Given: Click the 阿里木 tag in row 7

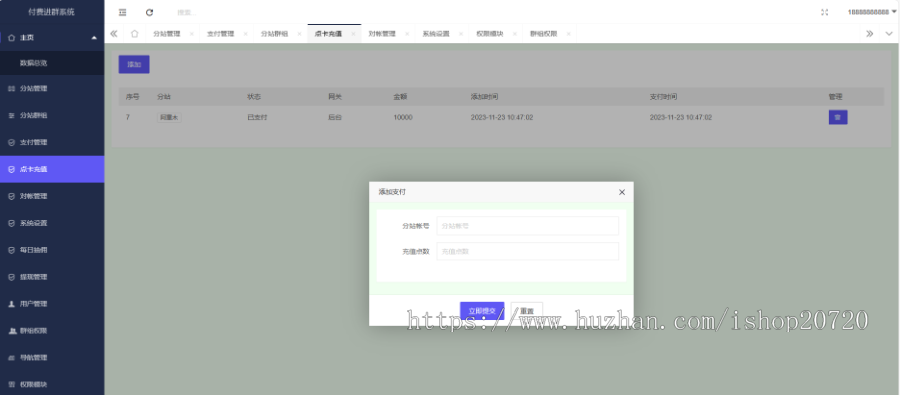Looking at the screenshot, I should [x=169, y=117].
